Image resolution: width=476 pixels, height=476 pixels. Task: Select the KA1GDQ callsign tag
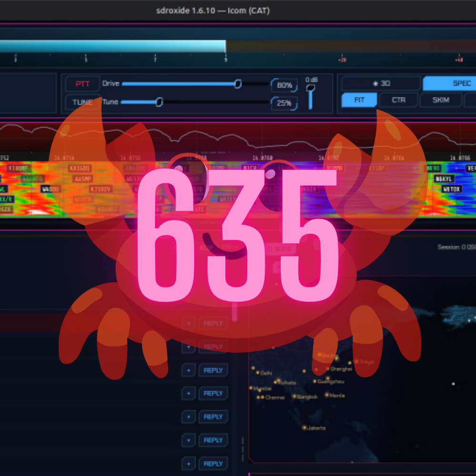point(79,168)
